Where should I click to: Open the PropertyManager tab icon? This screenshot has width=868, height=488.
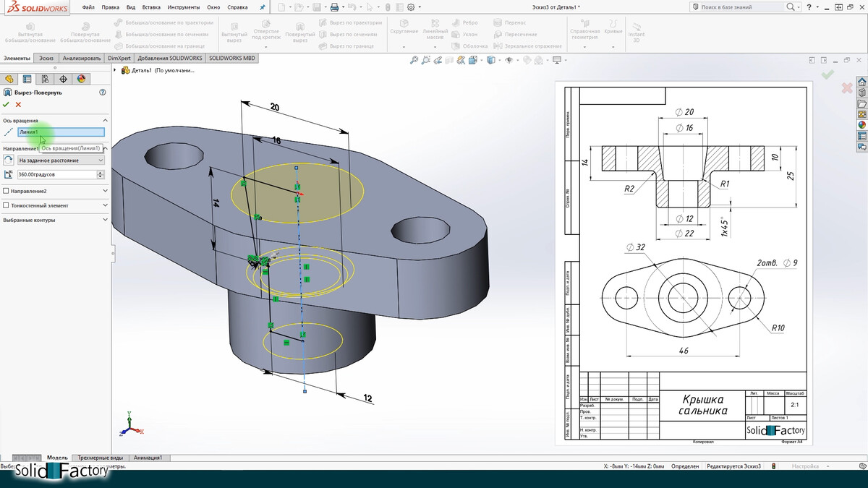[x=27, y=79]
